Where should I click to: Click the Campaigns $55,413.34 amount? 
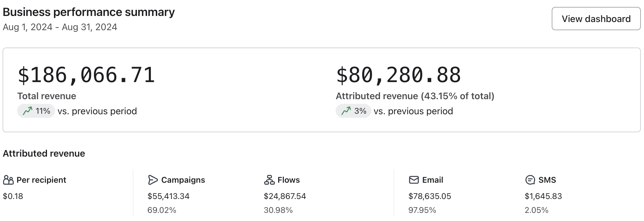click(x=168, y=196)
